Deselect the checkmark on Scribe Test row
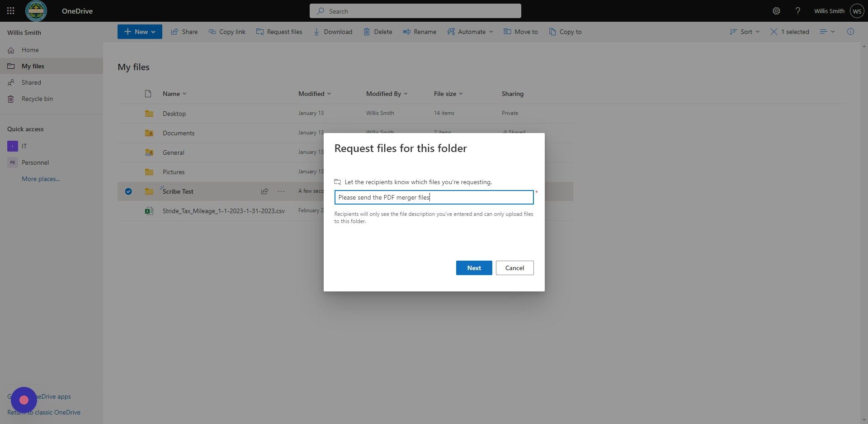The width and height of the screenshot is (868, 424). coord(128,191)
